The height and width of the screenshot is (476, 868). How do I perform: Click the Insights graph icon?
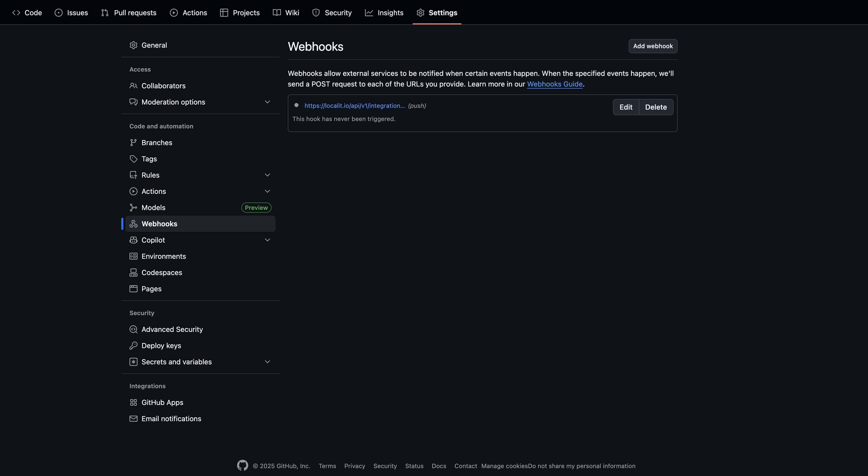[369, 13]
